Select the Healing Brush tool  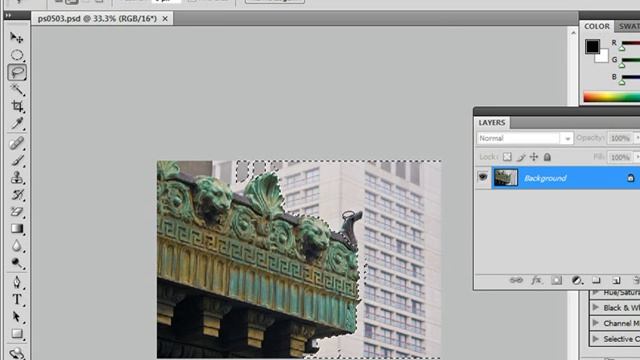(x=17, y=143)
